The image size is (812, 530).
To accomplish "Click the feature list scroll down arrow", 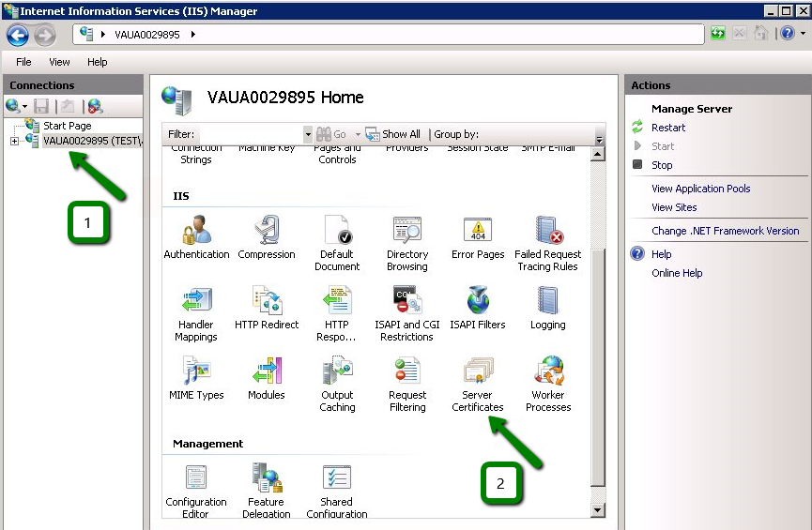I will click(598, 510).
